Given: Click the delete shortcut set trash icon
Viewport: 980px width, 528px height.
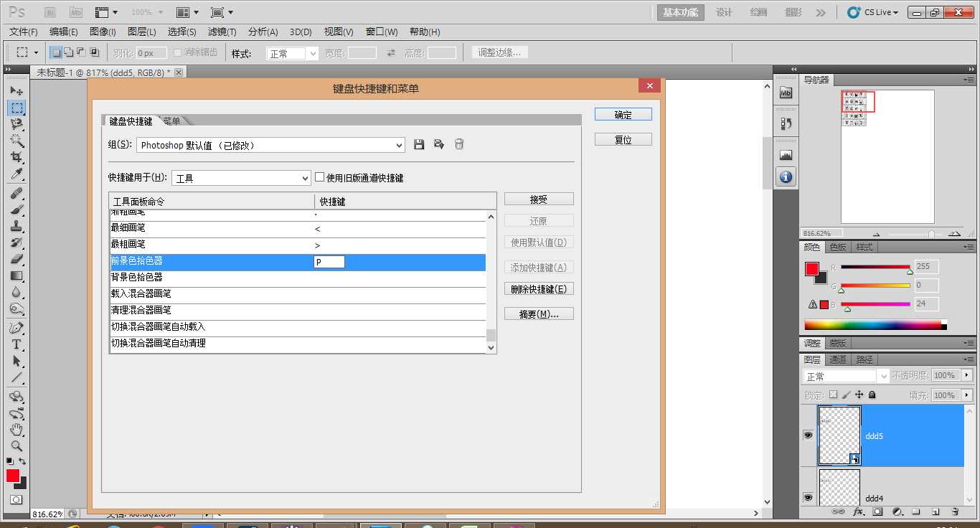Looking at the screenshot, I should pos(459,144).
